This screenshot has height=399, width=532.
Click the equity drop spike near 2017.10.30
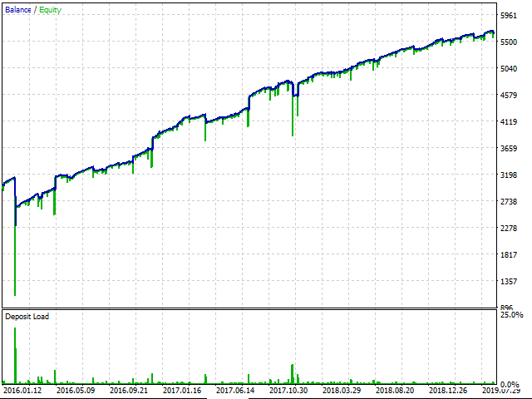293,116
